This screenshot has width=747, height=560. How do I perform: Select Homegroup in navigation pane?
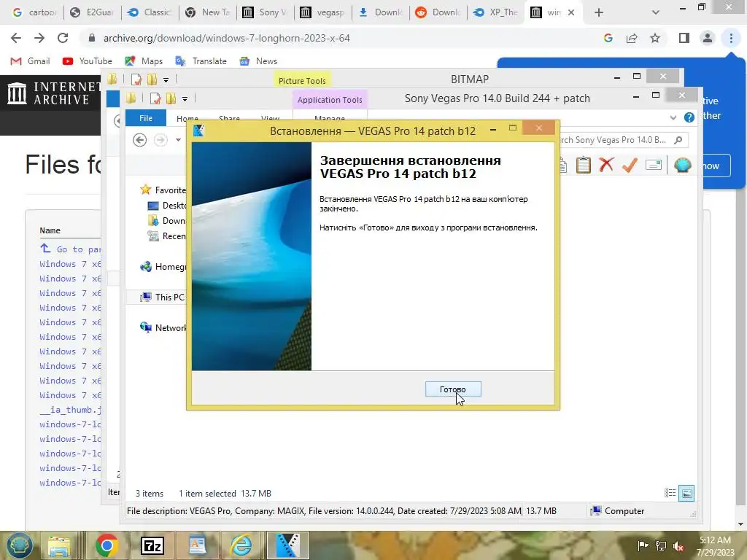(163, 267)
